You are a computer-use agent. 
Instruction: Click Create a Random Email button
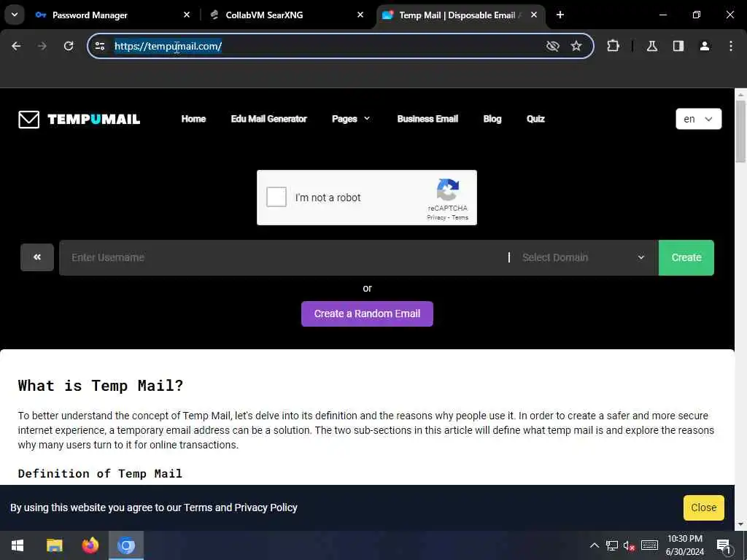click(x=367, y=314)
